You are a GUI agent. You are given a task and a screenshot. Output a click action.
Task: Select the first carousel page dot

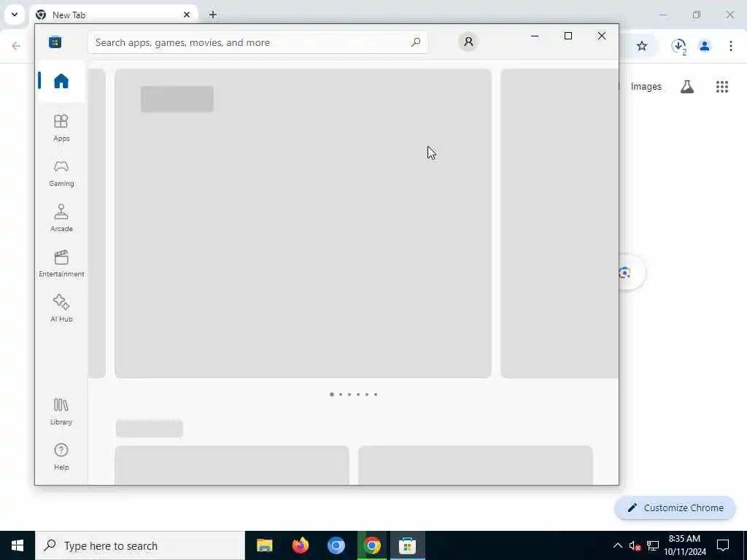332,394
